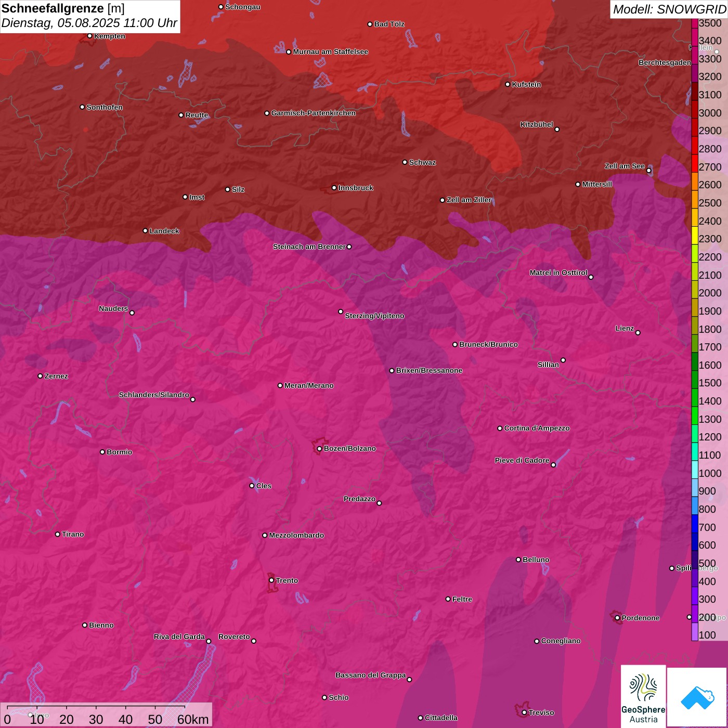
Task: Click the Landeck city marker dot
Action: click(146, 231)
